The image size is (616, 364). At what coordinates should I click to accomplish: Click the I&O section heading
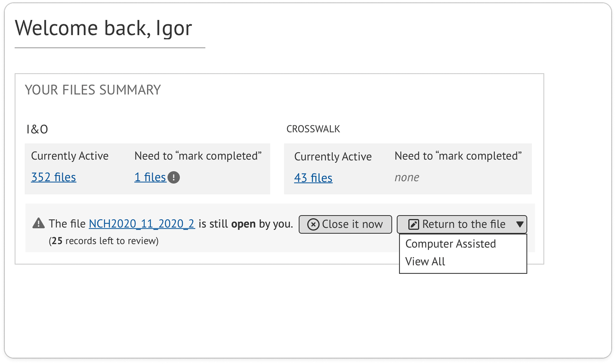(x=37, y=129)
